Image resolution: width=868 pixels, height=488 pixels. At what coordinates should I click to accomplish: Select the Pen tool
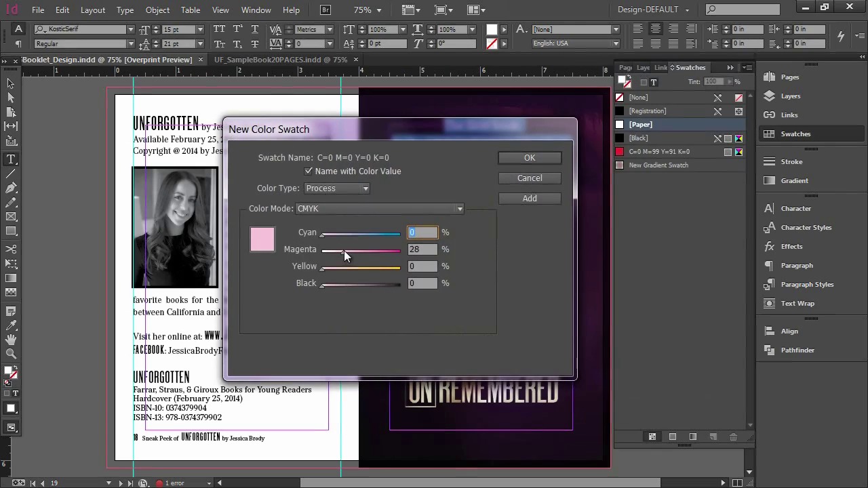pos(11,188)
